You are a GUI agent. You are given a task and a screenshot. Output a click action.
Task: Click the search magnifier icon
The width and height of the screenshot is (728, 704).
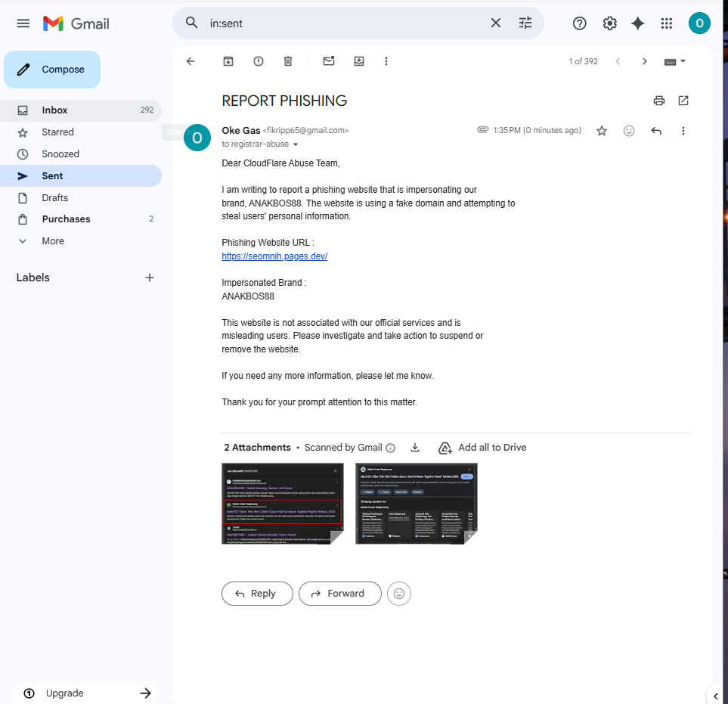[x=192, y=23]
